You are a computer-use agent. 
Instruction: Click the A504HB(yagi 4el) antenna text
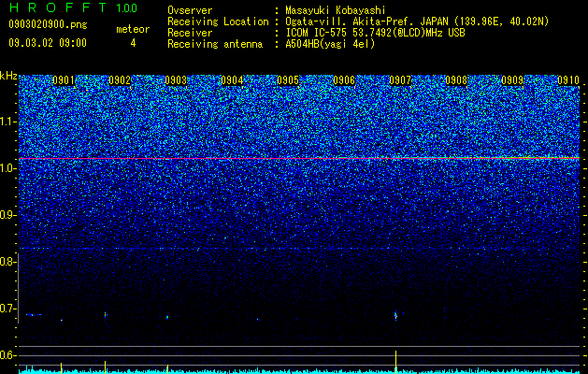(x=330, y=44)
